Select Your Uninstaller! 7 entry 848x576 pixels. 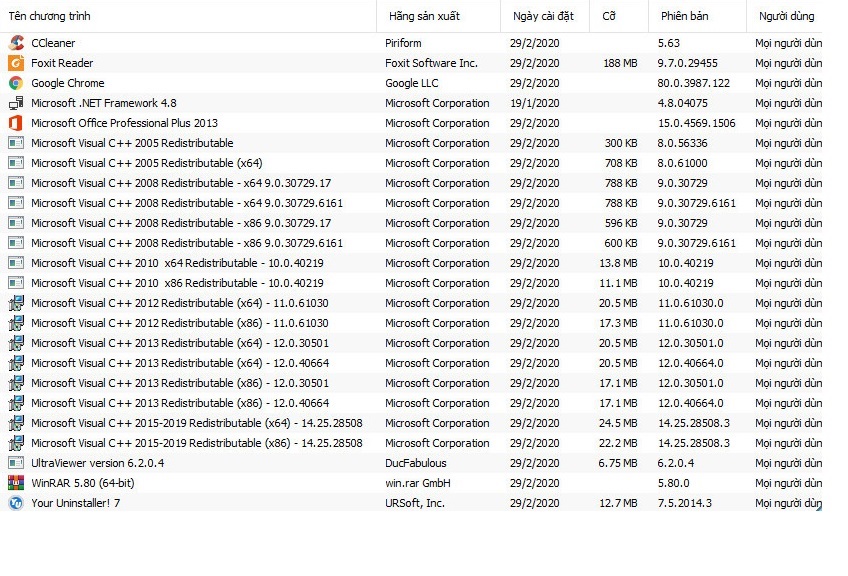76,504
